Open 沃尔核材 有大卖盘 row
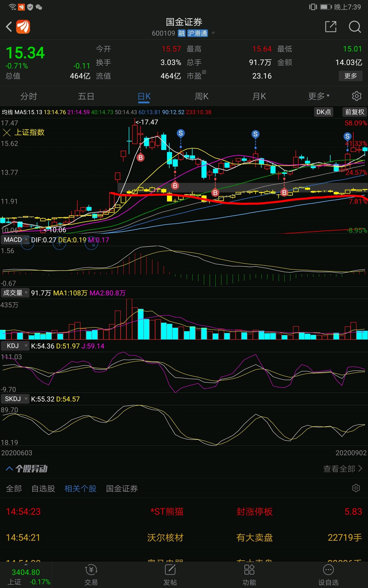Viewport: 368px width, 588px height. pyautogui.click(x=184, y=537)
